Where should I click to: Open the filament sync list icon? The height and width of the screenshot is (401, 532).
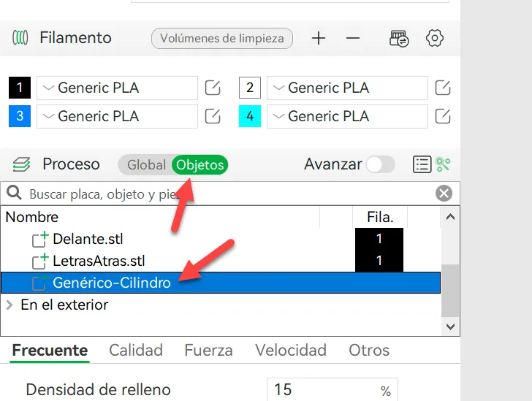coord(399,38)
